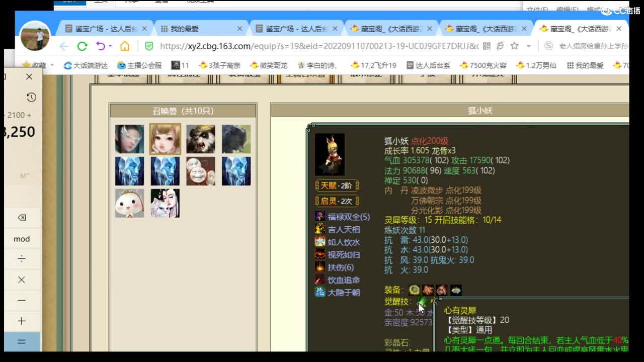
Task: Open the 微笑哥龙 bookmark
Action: [x=269, y=65]
